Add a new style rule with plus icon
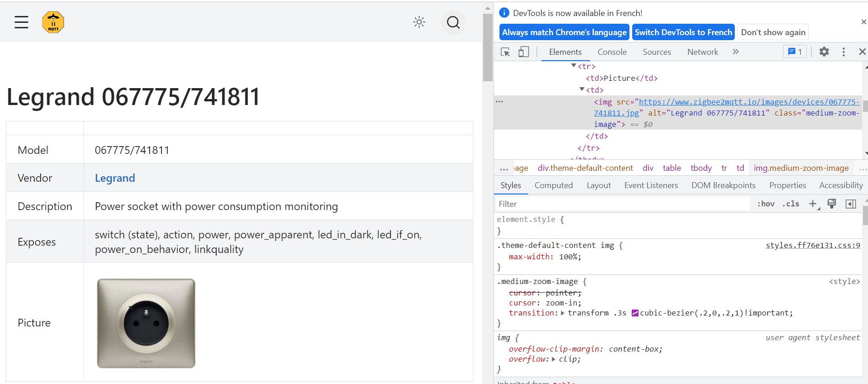The width and height of the screenshot is (868, 384). tap(813, 204)
